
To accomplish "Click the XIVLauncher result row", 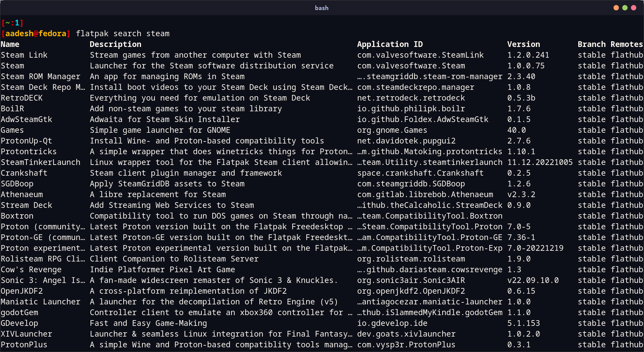I will point(26,334).
